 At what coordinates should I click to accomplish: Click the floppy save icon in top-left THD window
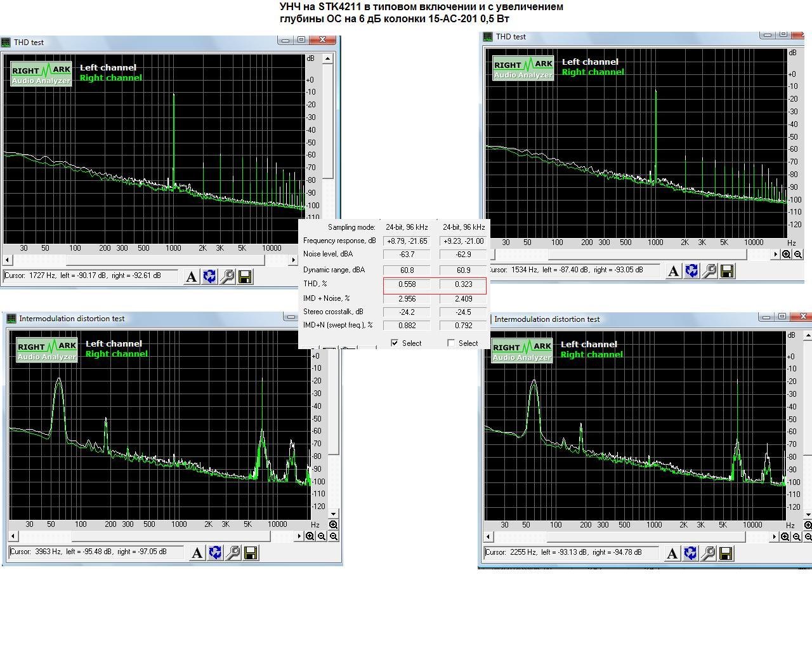[x=245, y=277]
